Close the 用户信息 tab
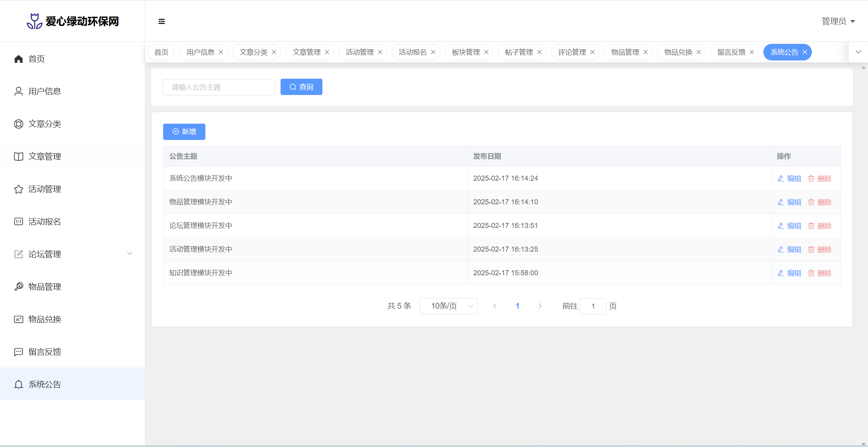Image resolution: width=868 pixels, height=447 pixels. 221,52
